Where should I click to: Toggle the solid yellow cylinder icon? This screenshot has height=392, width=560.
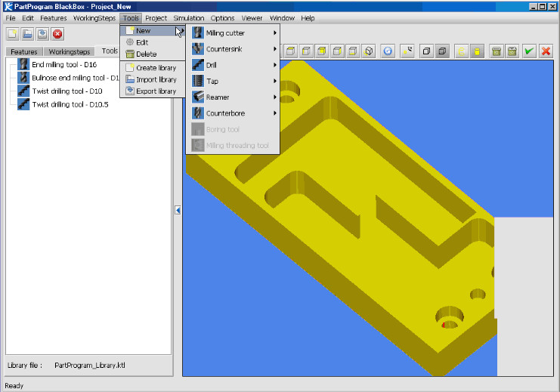477,51
